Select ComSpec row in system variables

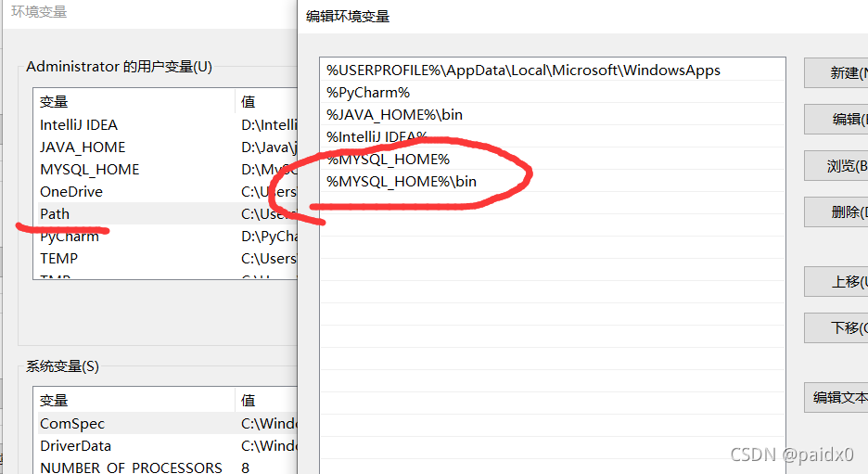click(x=166, y=424)
